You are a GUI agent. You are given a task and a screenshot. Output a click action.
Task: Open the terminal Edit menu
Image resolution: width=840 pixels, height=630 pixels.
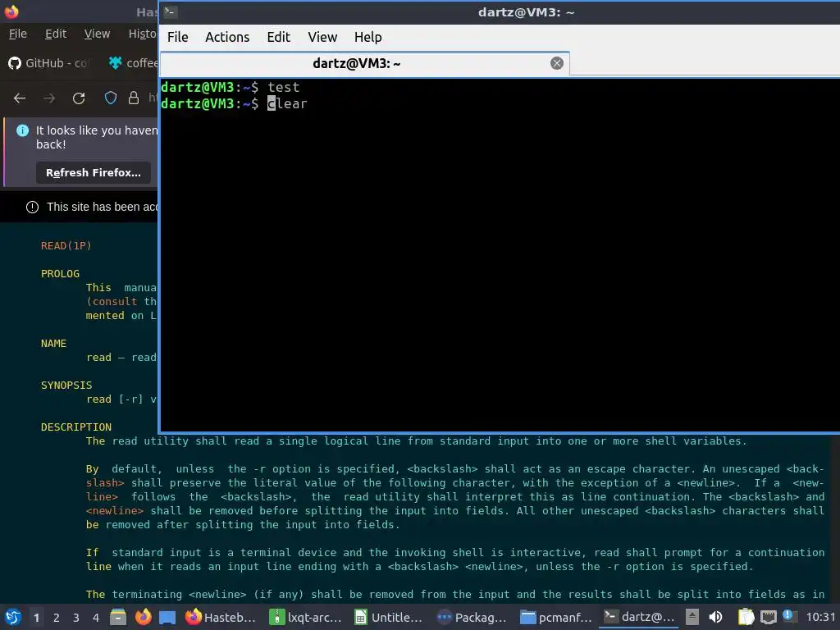(x=279, y=37)
